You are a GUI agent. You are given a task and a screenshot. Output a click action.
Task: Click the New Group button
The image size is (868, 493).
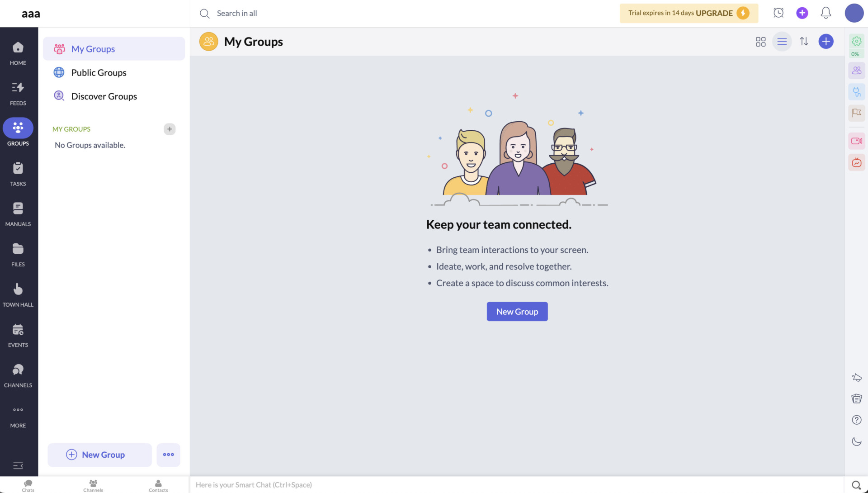coord(517,311)
